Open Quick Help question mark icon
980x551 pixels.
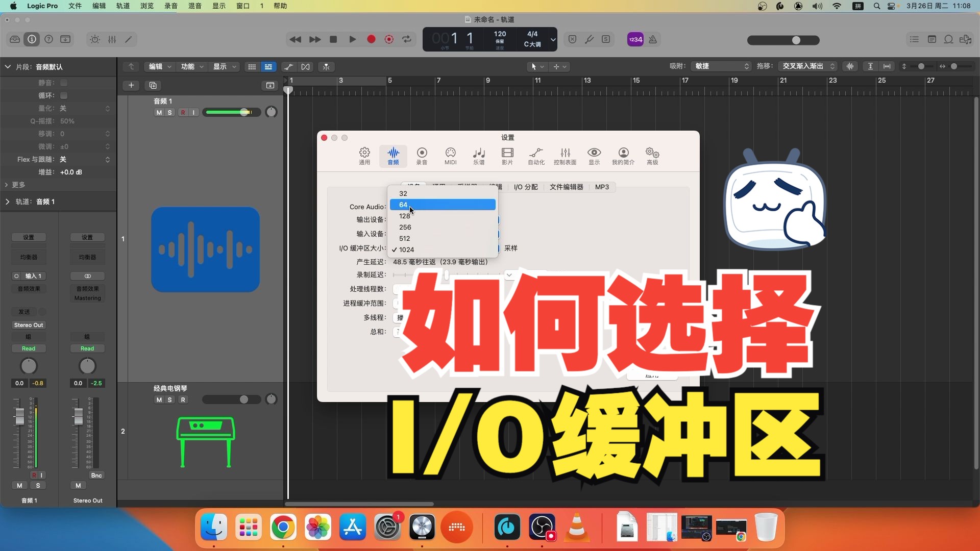48,39
